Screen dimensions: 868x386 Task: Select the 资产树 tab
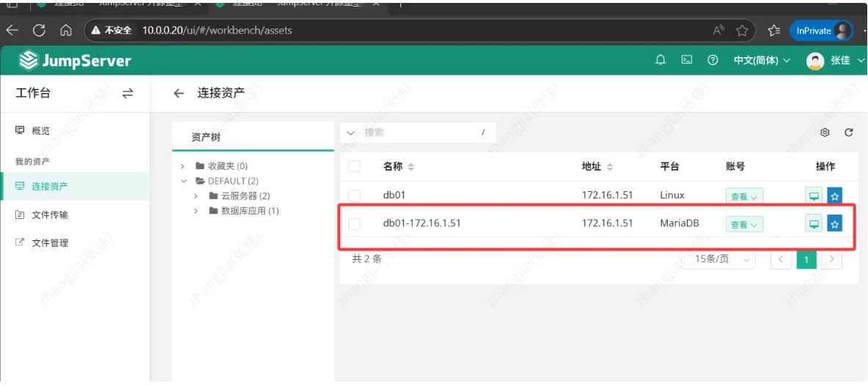pyautogui.click(x=206, y=137)
